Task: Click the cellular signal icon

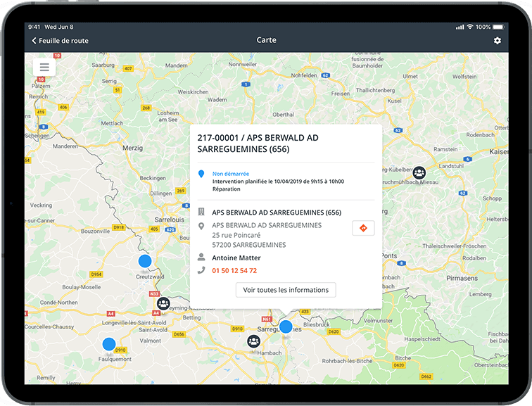Action: pos(460,27)
